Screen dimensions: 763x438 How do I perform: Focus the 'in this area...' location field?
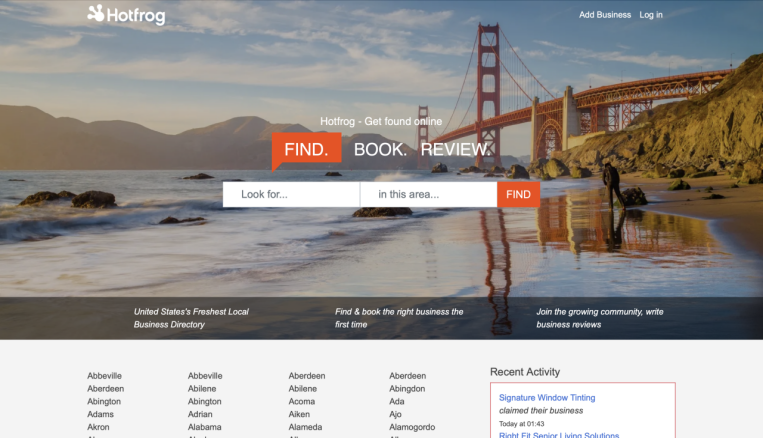[x=429, y=194]
